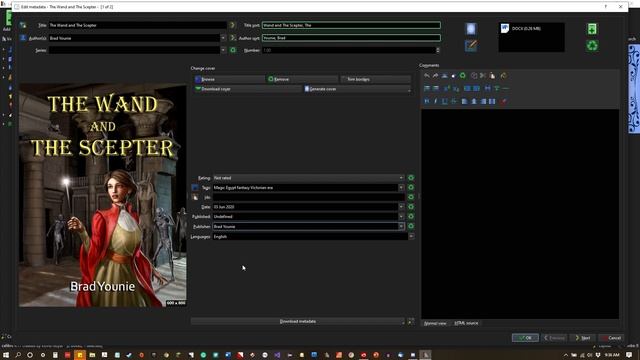This screenshot has height=360, width=640.
Task: Confirm changes with the OK button
Action: [x=525, y=338]
